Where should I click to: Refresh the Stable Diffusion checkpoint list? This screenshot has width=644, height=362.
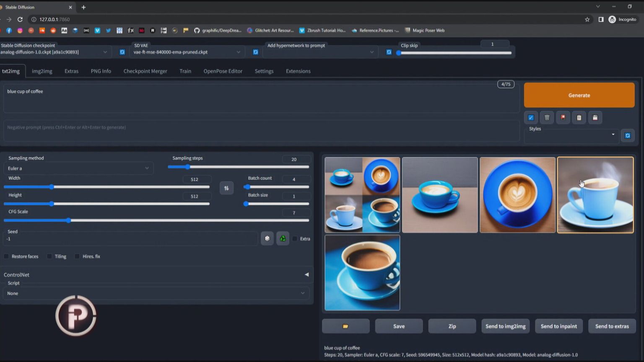point(122,52)
